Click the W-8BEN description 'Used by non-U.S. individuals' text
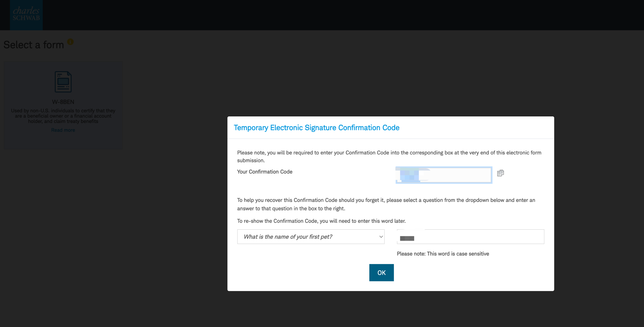Image resolution: width=644 pixels, height=327 pixels. (x=63, y=116)
